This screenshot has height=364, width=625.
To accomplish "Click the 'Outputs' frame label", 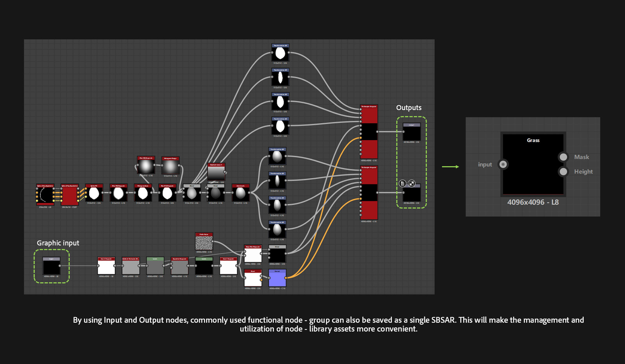I will pos(409,108).
